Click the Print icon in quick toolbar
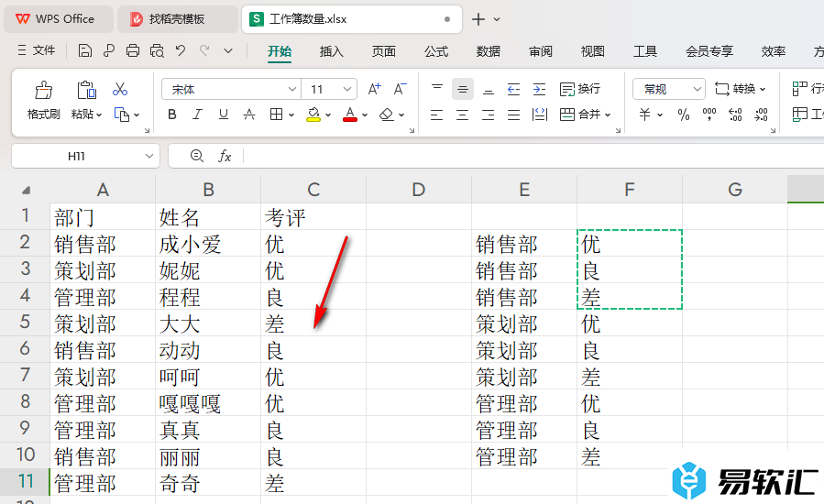The width and height of the screenshot is (824, 504). 133,50
